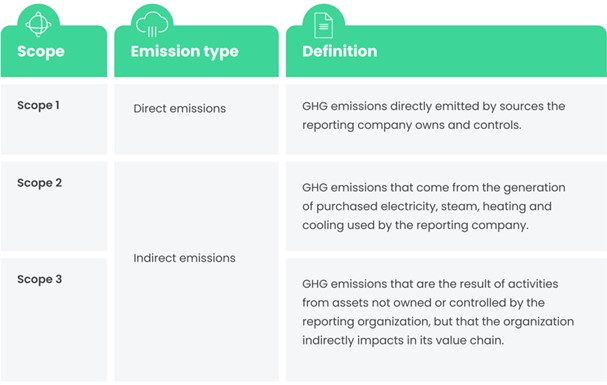Screen dimensions: 607x385
Task: Click the Scope 3 row label
Action: pyautogui.click(x=39, y=279)
